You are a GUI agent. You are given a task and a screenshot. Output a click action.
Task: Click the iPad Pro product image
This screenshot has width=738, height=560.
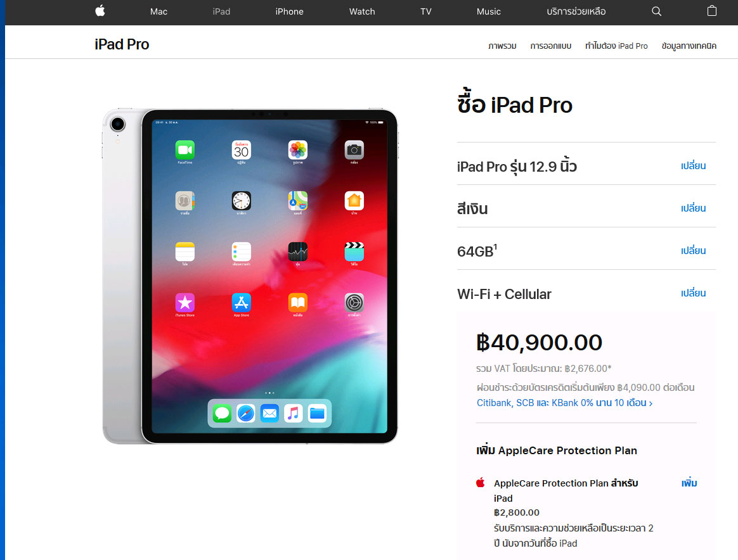250,276
